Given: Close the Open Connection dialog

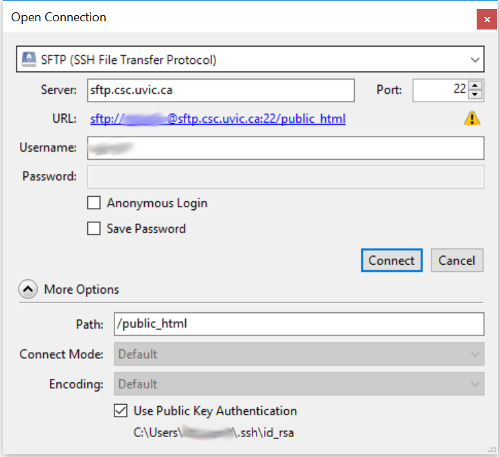Looking at the screenshot, I should tap(487, 19).
